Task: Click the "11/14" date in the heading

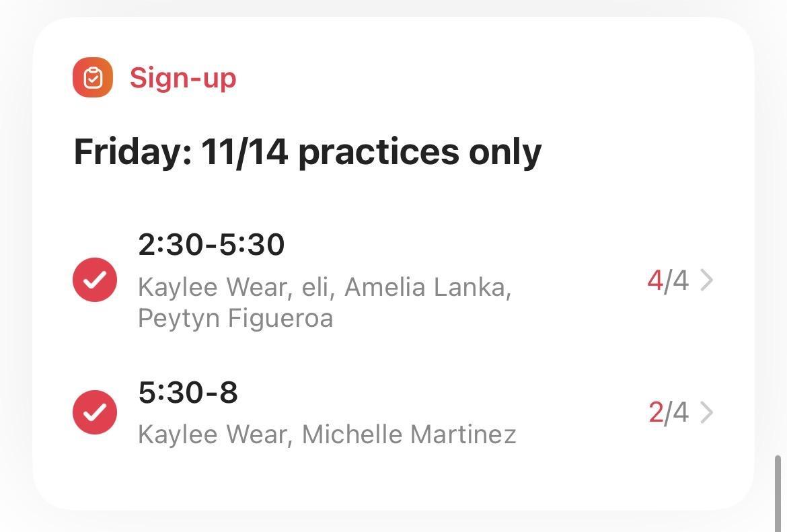Action: click(x=245, y=151)
